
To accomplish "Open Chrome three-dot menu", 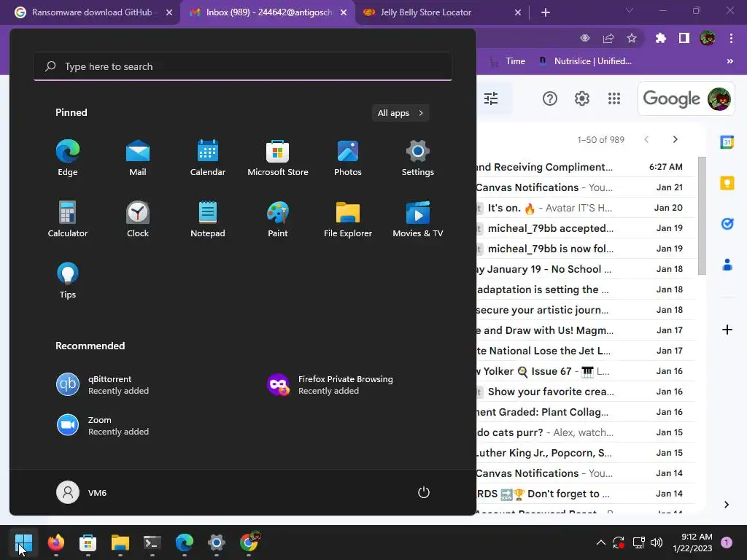I will (x=731, y=38).
